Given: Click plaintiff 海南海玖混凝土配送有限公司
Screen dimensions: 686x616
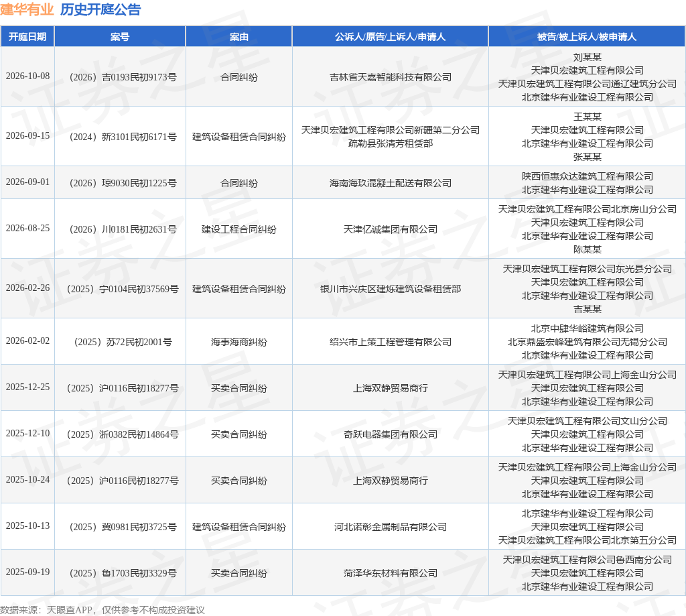Looking at the screenshot, I should (x=391, y=183).
